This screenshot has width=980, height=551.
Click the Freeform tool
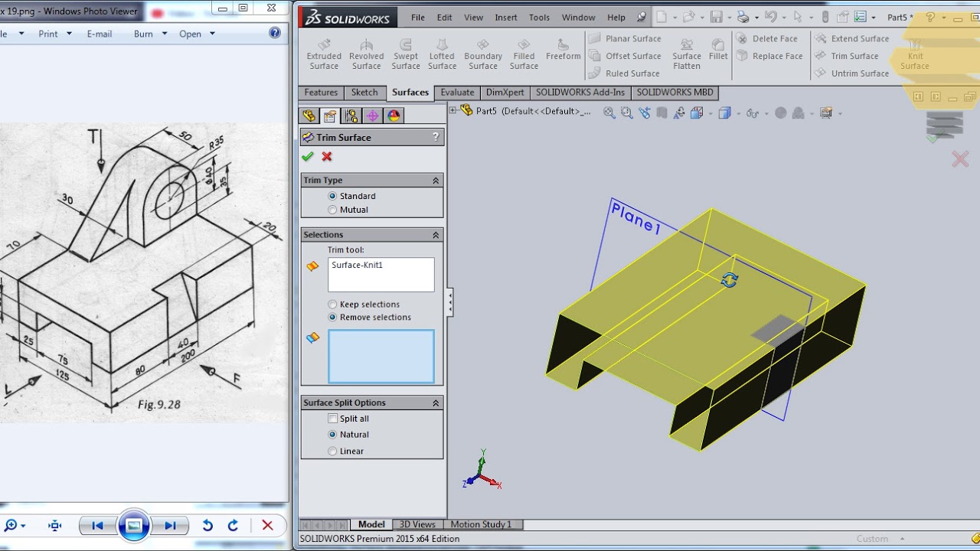click(x=563, y=50)
